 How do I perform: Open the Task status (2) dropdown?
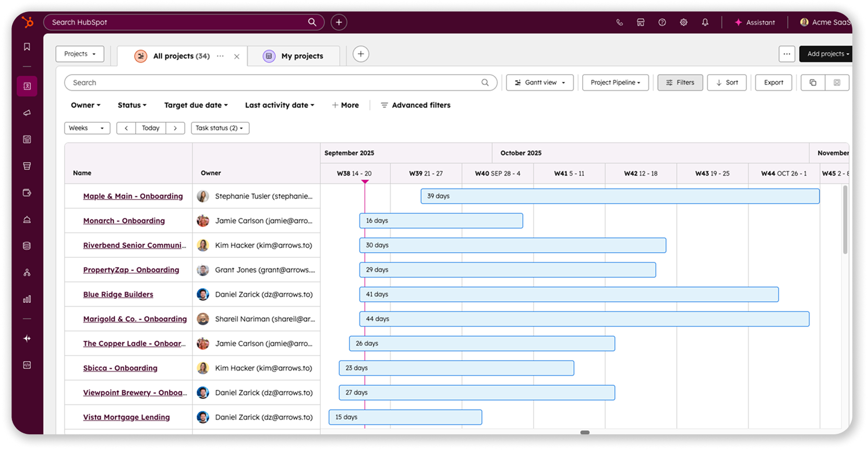pos(220,128)
